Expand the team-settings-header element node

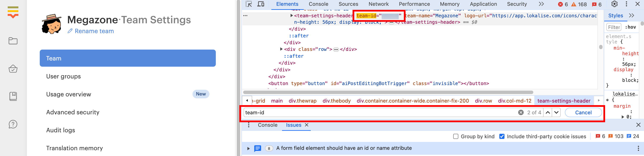pyautogui.click(x=291, y=16)
